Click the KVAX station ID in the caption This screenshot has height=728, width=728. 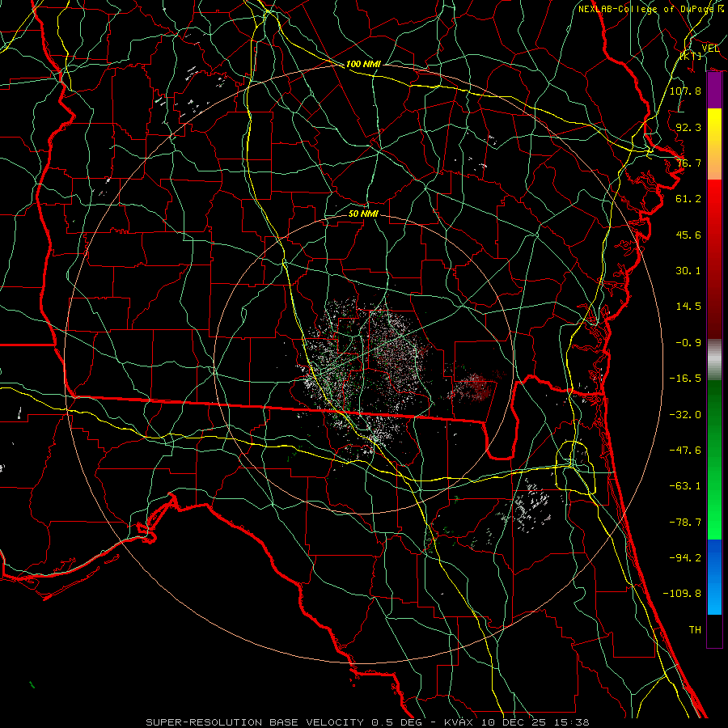click(x=459, y=722)
